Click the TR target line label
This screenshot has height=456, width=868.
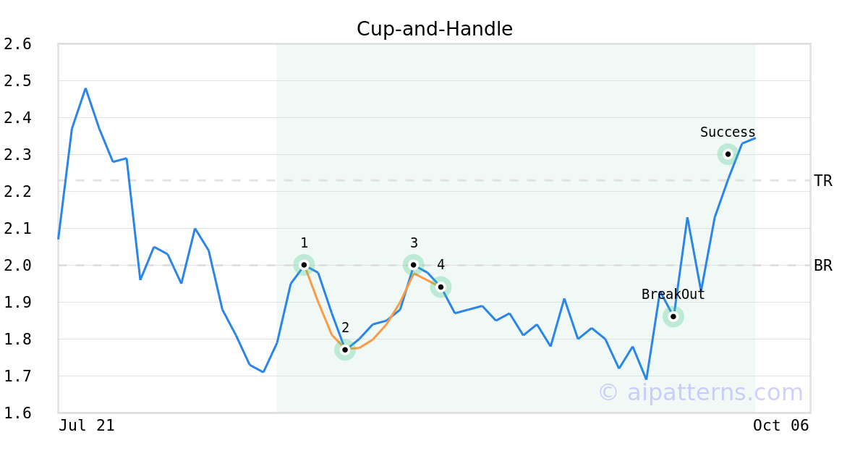[823, 181]
